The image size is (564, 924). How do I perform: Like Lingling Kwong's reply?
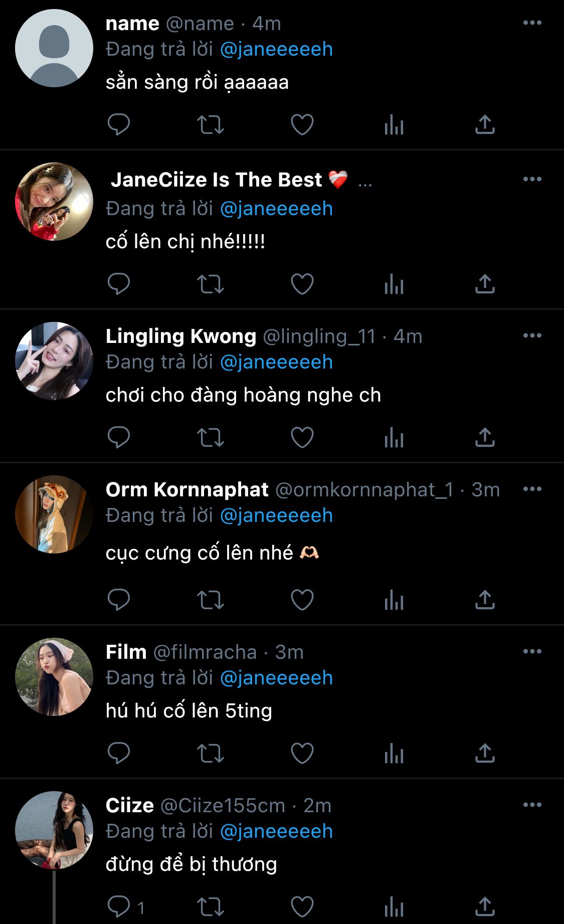pos(302,438)
